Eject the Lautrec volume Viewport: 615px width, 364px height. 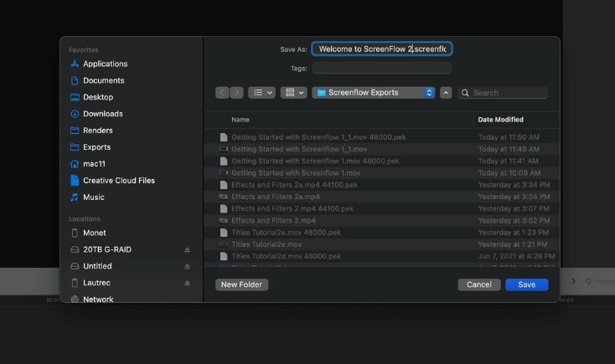pos(188,283)
